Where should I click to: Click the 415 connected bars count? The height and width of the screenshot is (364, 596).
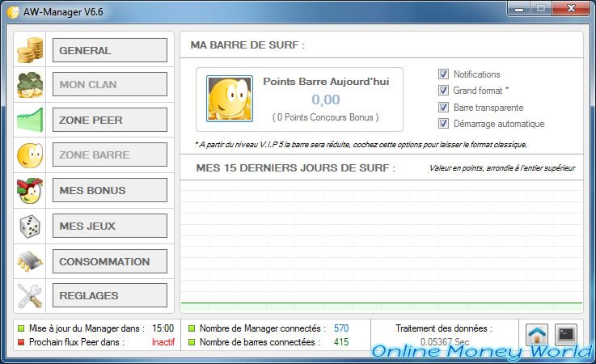point(341,342)
